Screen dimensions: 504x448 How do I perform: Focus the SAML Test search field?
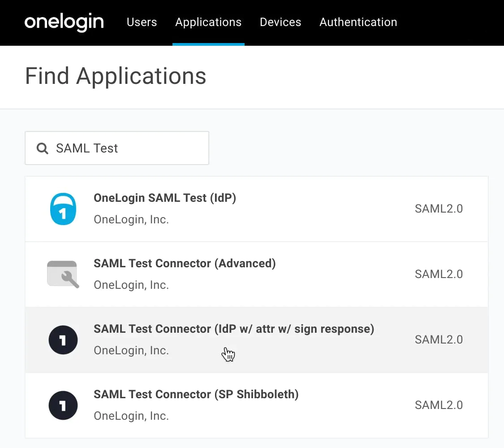pyautogui.click(x=117, y=148)
